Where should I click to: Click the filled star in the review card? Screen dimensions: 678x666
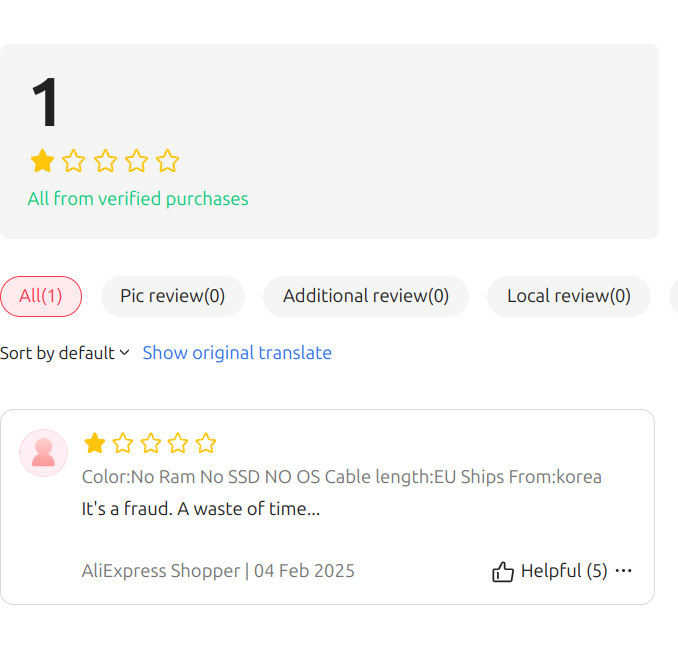coord(95,443)
